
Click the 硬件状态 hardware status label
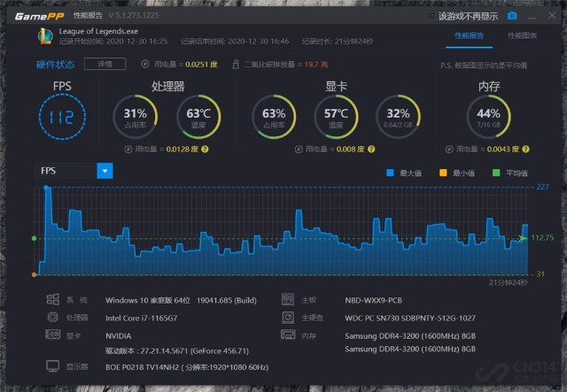pos(55,64)
